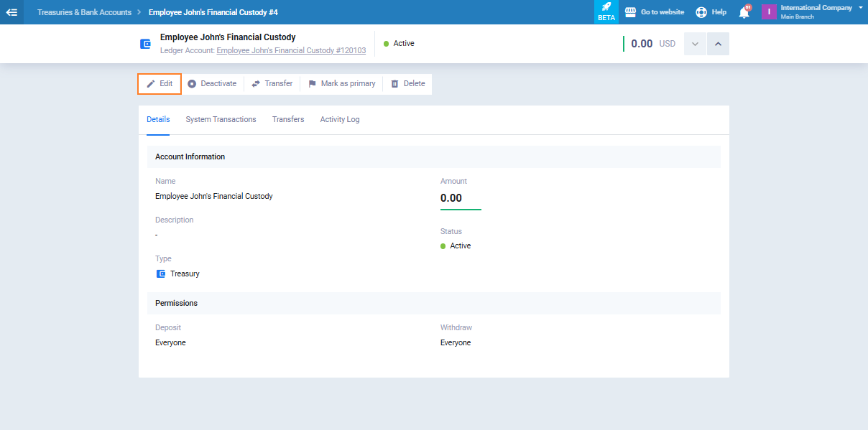Viewport: 868px width, 430px height.
Task: Click the purple company avatar
Action: pos(769,12)
